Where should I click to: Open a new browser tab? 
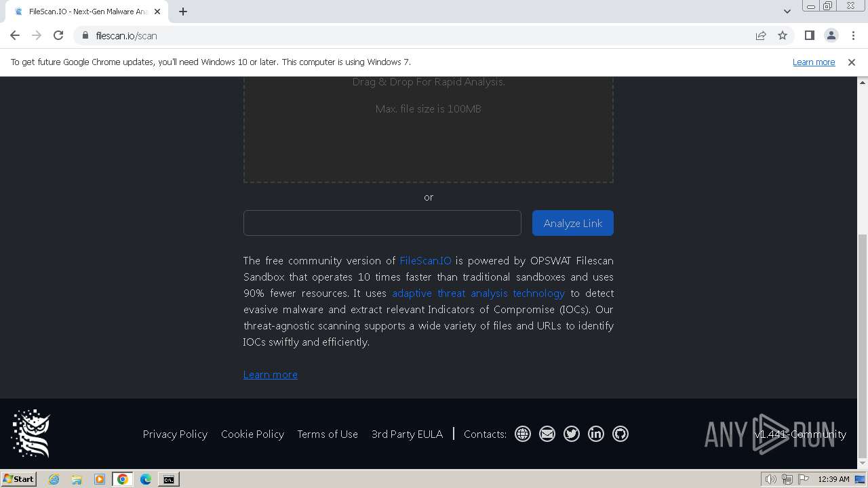coord(182,12)
